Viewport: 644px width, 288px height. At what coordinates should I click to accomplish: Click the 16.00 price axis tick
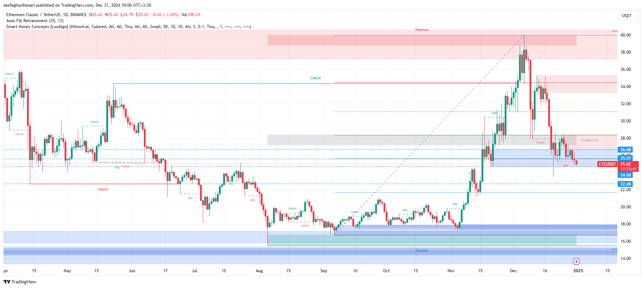tap(625, 241)
